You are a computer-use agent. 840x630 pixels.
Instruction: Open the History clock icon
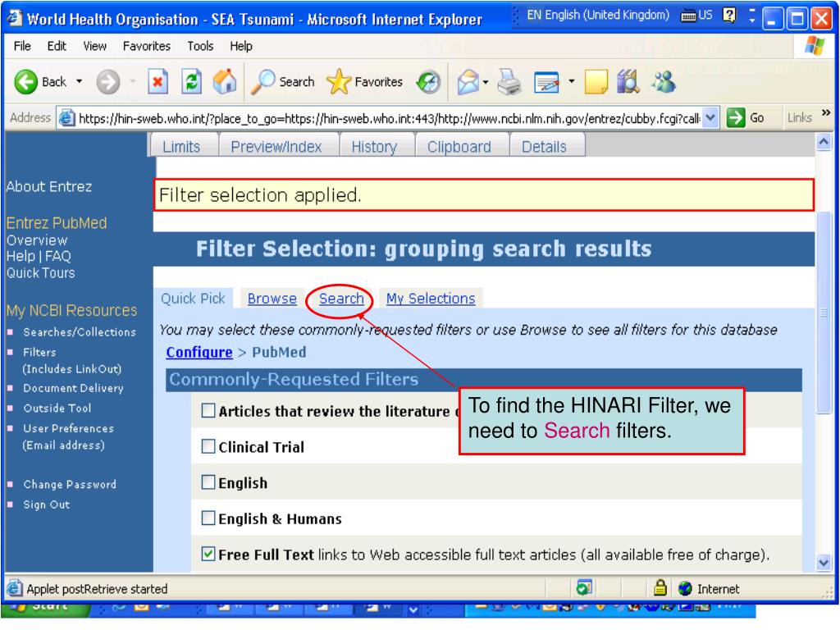[428, 83]
